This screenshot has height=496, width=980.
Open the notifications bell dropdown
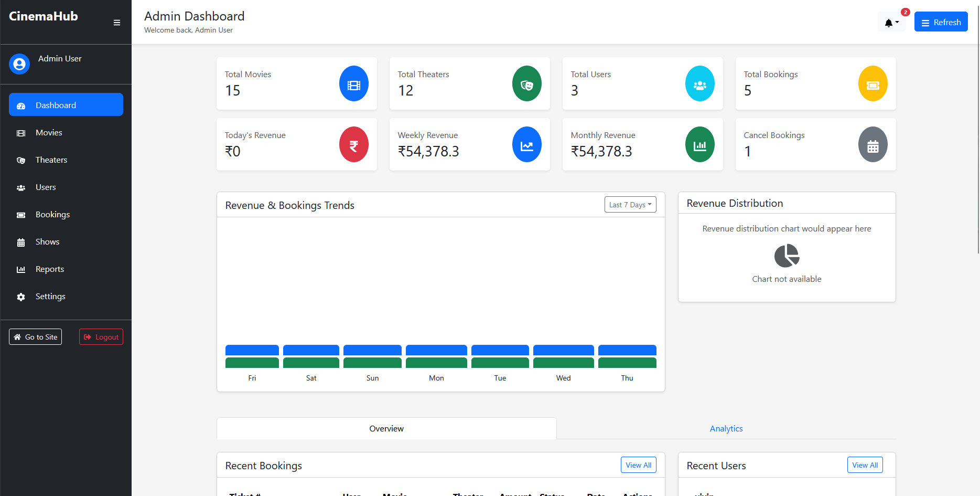(x=891, y=23)
